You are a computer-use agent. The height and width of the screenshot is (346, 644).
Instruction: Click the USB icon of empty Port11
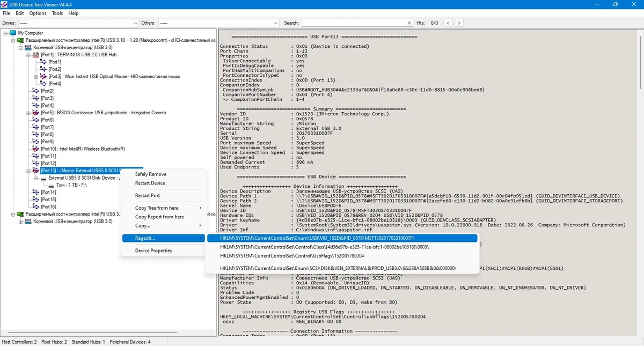coord(36,156)
